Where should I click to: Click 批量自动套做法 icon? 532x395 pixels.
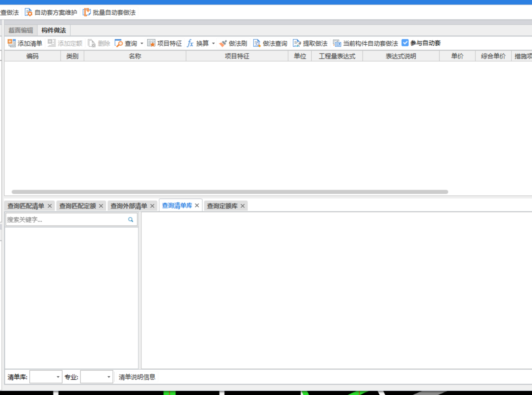[87, 13]
